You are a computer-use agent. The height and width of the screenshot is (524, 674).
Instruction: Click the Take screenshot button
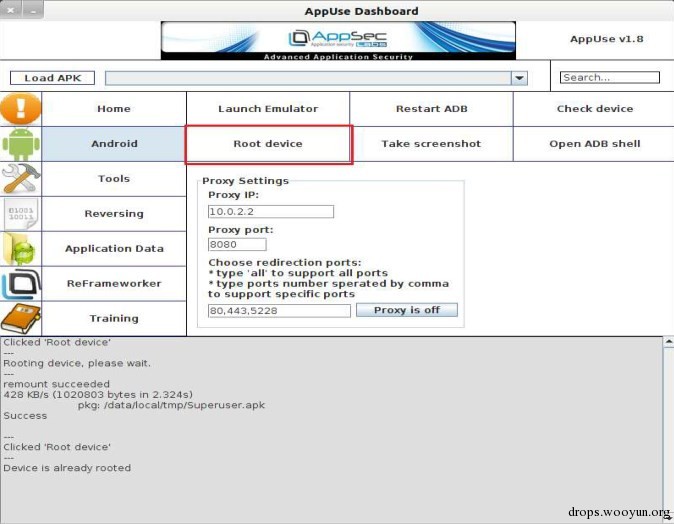click(x=431, y=144)
